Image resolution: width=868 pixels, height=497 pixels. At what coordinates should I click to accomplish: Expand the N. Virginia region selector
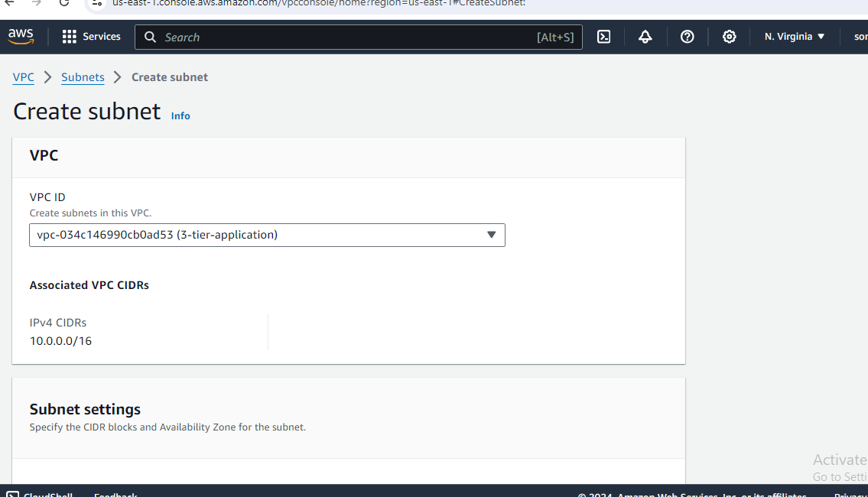pyautogui.click(x=794, y=36)
